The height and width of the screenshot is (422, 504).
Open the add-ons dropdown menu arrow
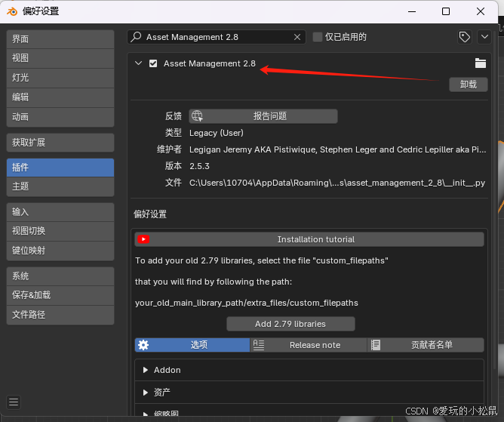[x=484, y=37]
